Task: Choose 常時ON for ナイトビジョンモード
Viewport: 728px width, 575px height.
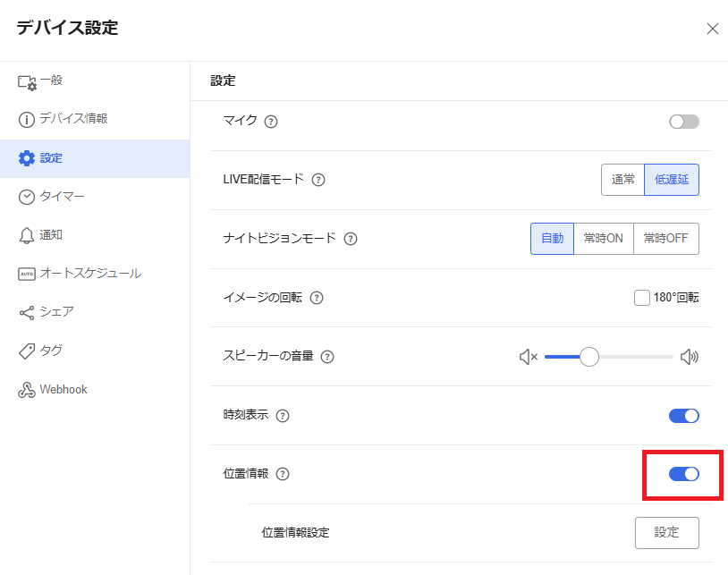Action: point(603,238)
